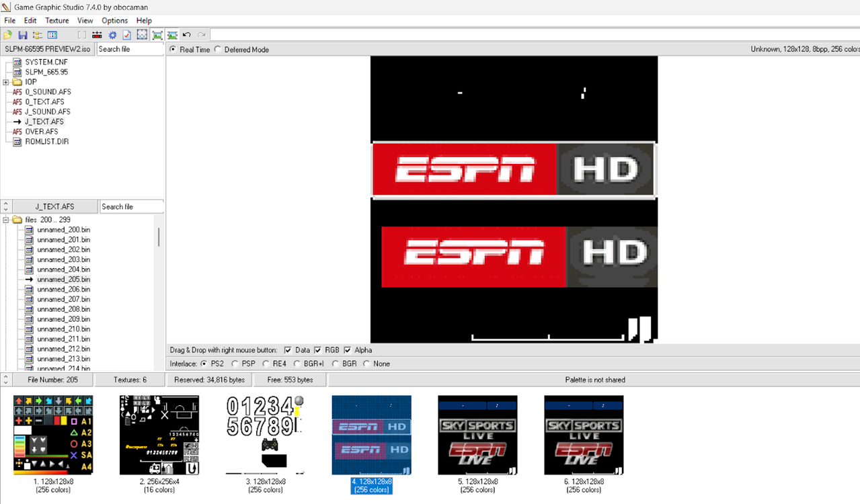
Task: Click the status bar expand arrow at left
Action: 5,380
